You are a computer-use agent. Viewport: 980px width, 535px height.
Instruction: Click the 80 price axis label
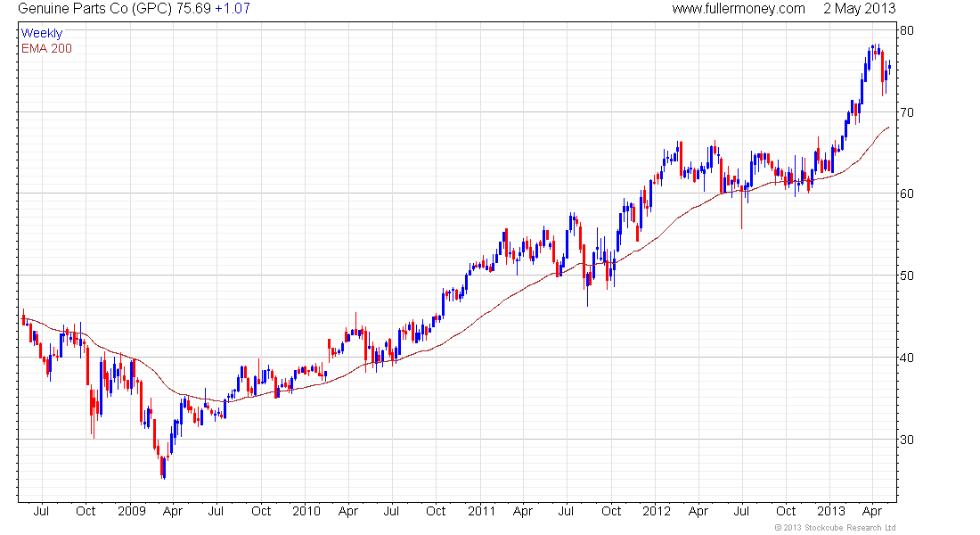pos(907,30)
